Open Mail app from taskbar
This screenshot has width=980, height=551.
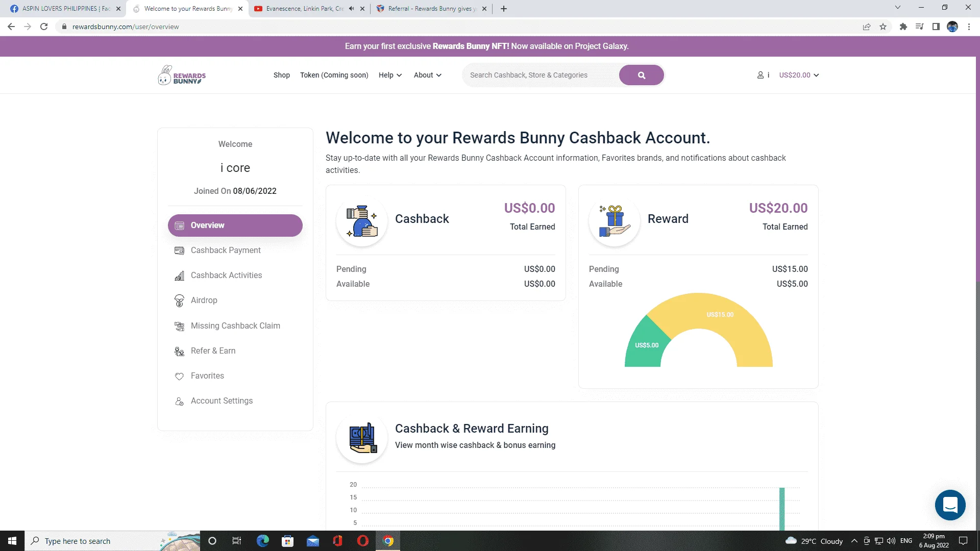click(313, 541)
